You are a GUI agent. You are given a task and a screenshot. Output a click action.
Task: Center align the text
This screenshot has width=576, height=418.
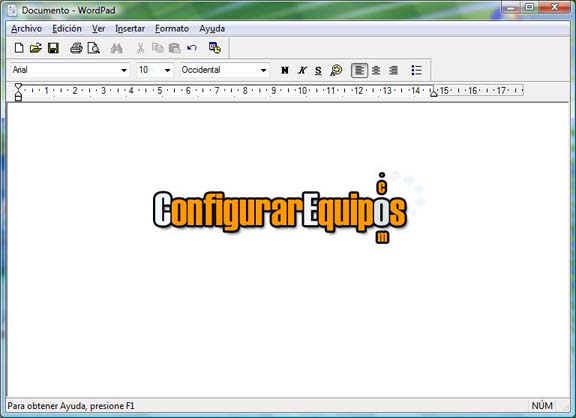(376, 70)
